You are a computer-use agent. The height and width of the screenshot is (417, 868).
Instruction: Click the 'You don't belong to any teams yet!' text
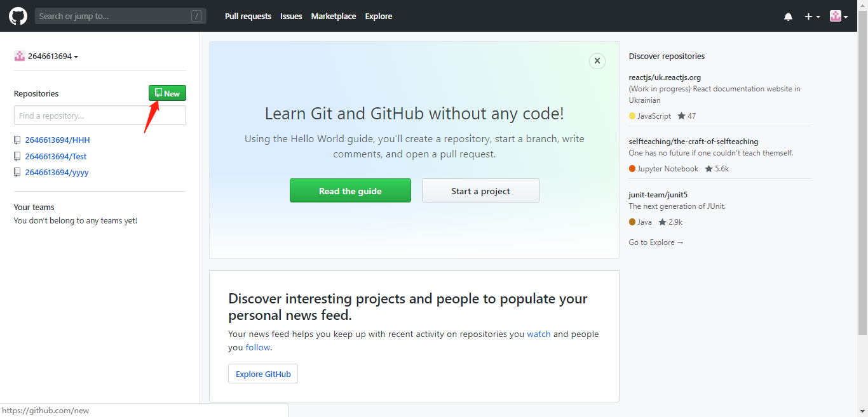click(x=76, y=221)
